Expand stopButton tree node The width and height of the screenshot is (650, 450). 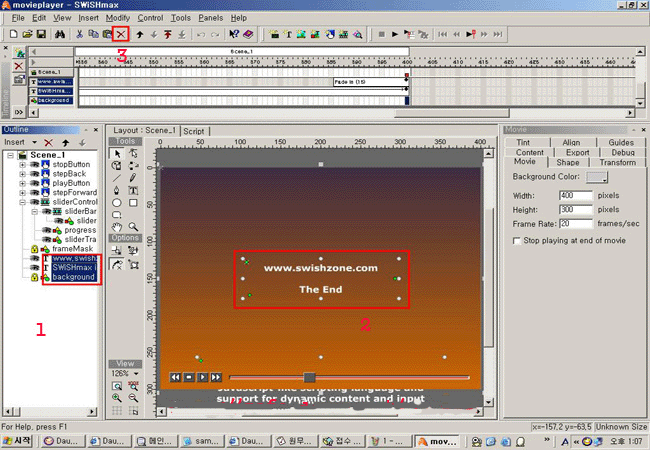pyautogui.click(x=22, y=165)
